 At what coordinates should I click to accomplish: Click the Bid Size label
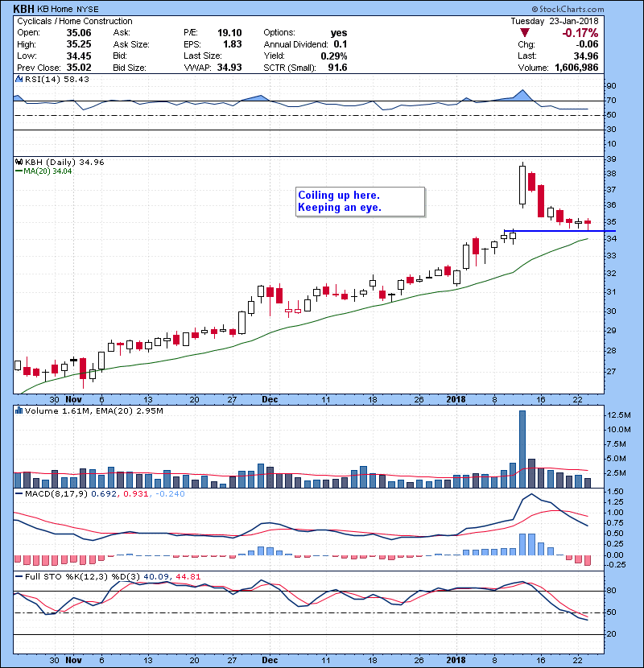(130, 68)
